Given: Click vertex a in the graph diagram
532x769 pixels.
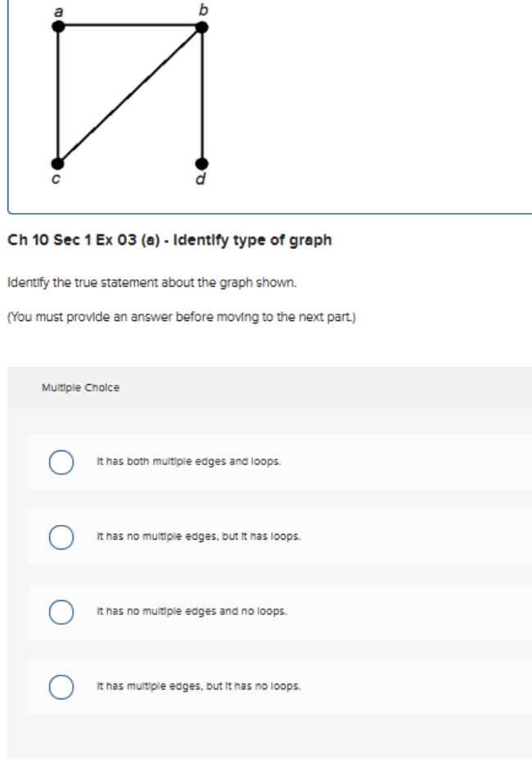Looking at the screenshot, I should (57, 25).
